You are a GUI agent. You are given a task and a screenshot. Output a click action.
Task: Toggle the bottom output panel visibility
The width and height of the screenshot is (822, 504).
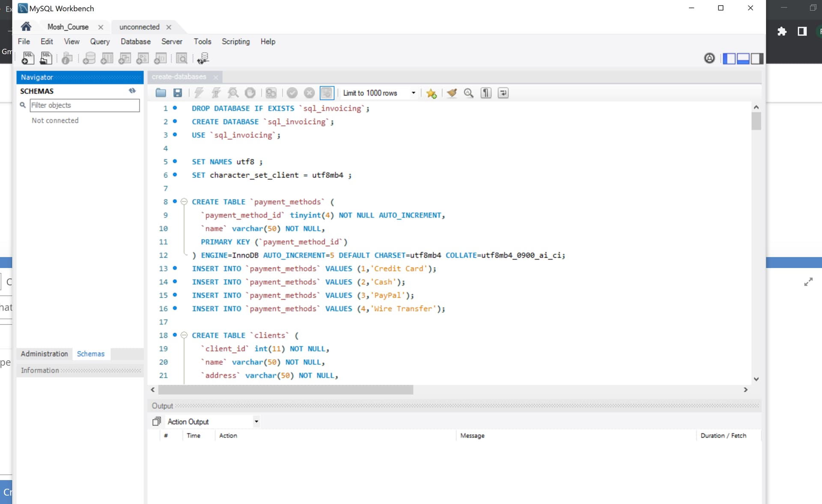click(743, 58)
